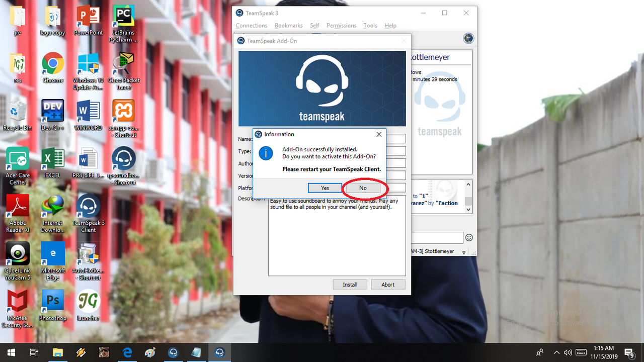This screenshot has width=644, height=362.
Task: Click the globe icon in TeamSpeak toolbar
Action: point(468,38)
